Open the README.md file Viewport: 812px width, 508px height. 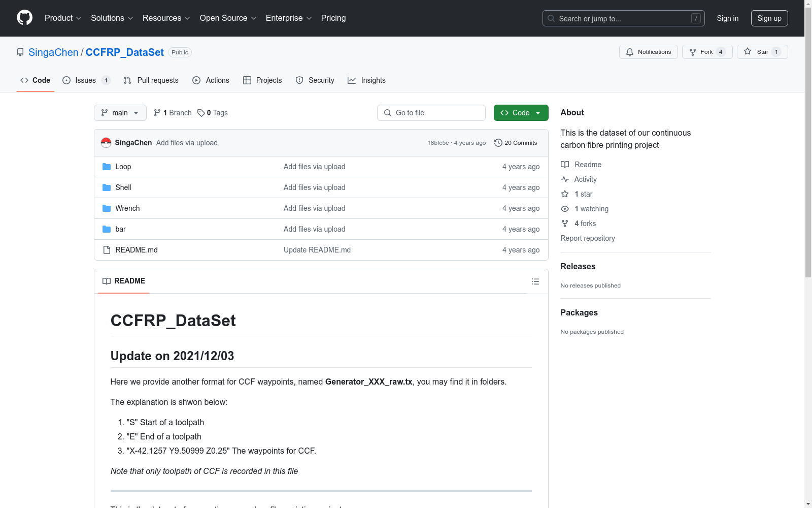point(137,250)
